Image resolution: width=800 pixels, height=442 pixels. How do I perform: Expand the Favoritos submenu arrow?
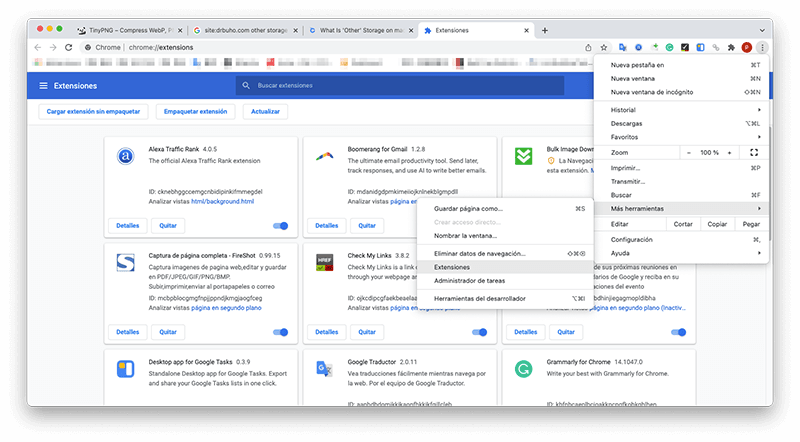[759, 137]
